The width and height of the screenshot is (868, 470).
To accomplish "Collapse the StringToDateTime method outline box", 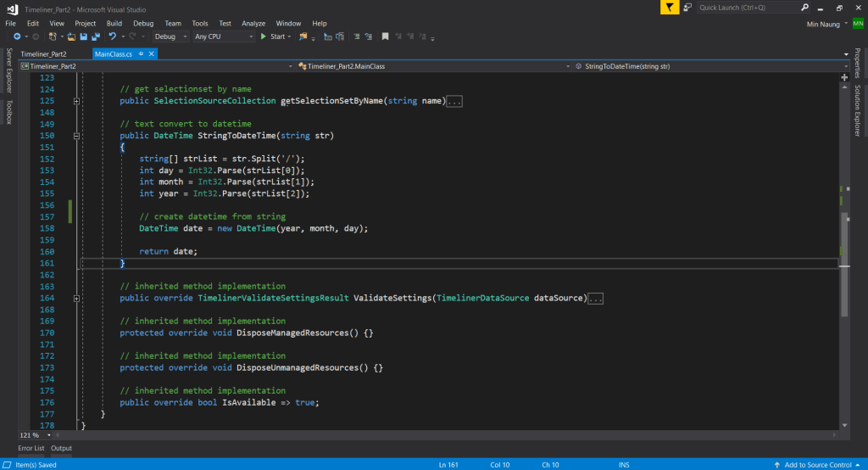I will (77, 136).
